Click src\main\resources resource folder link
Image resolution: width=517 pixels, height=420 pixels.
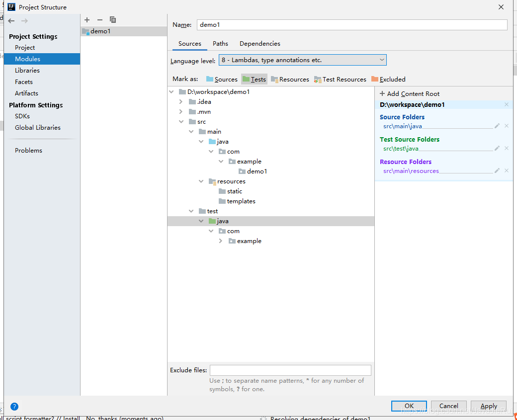tap(411, 171)
